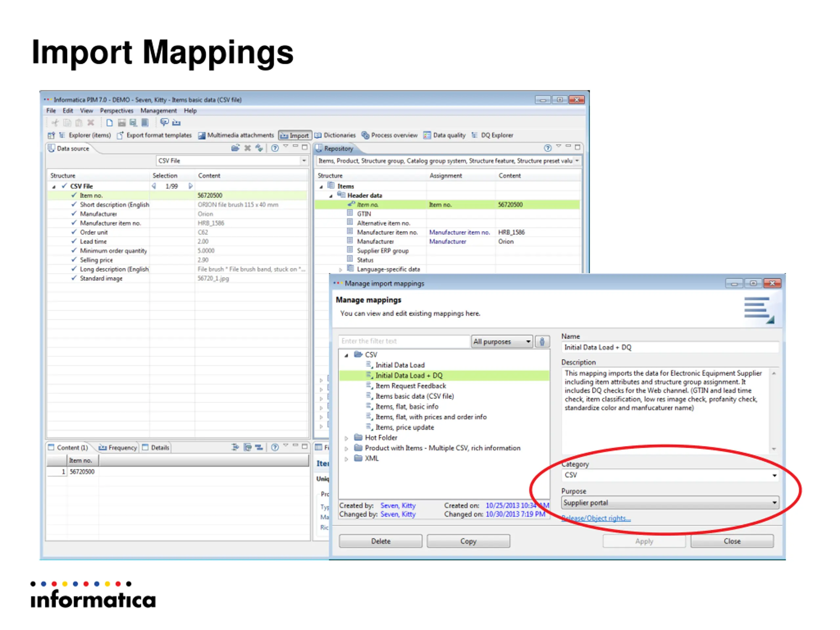This screenshot has height=630, width=840.
Task: Open the file via Data source folder icon
Action: [236, 148]
